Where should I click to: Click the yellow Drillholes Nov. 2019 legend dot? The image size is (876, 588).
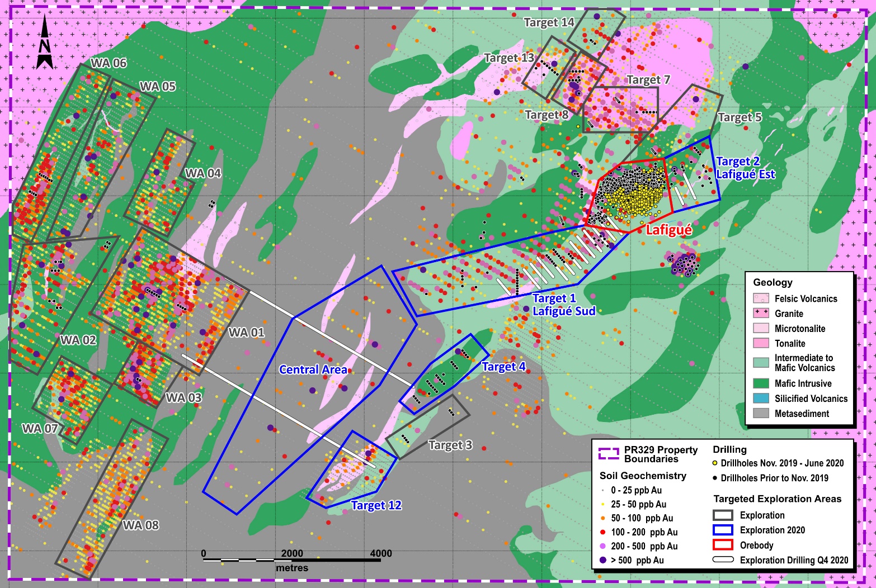tap(715, 463)
